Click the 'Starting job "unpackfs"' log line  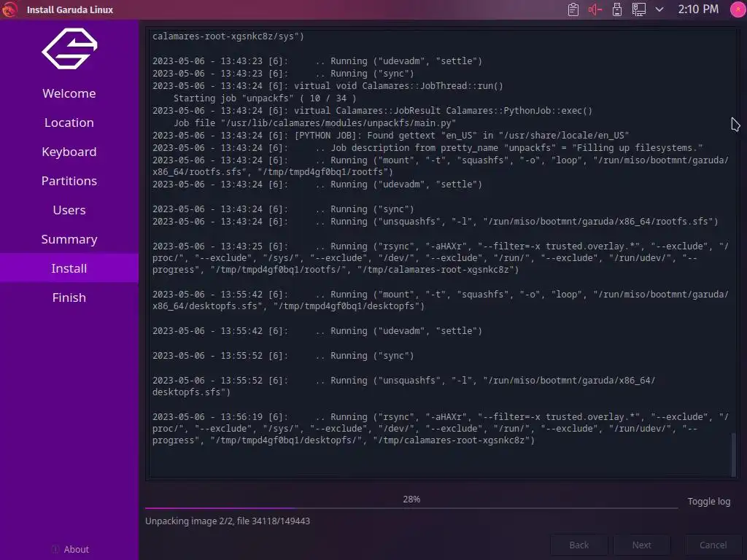pyautogui.click(x=264, y=98)
